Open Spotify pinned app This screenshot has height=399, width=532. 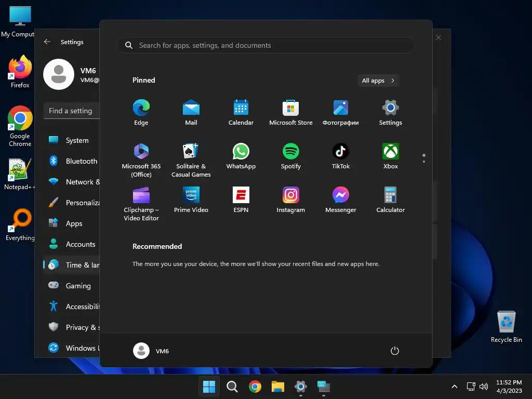291,156
